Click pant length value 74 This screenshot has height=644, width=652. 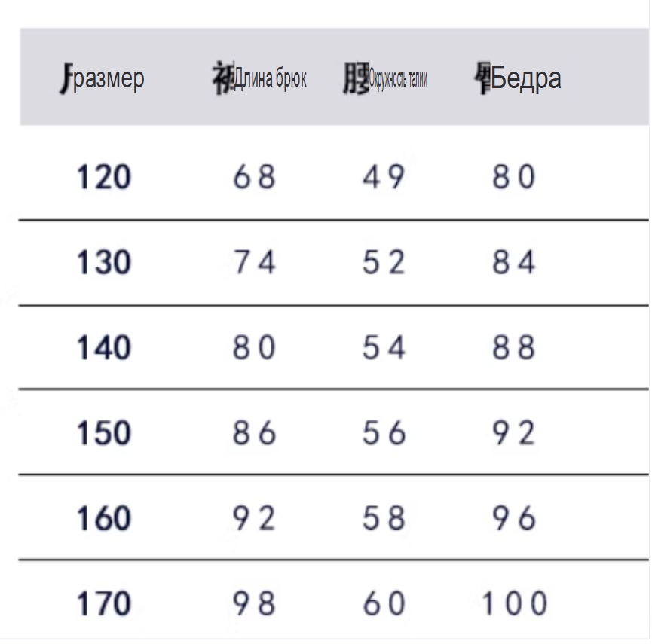point(255,262)
